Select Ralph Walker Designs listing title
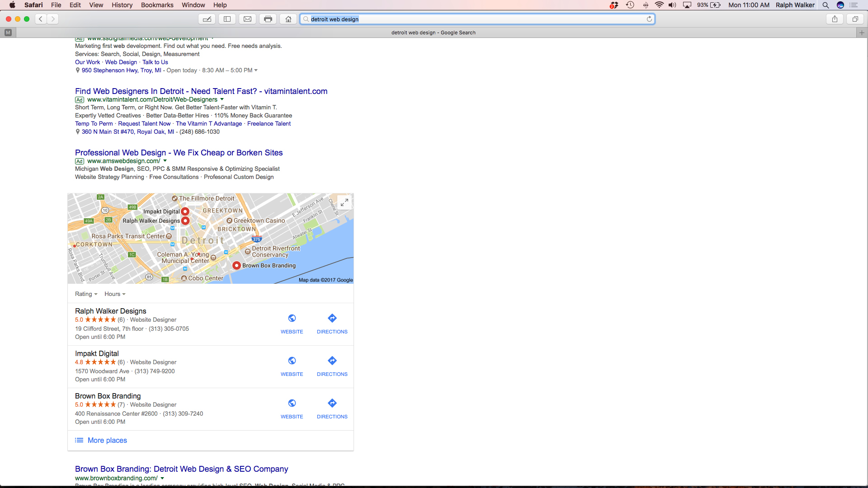868x488 pixels. point(111,311)
